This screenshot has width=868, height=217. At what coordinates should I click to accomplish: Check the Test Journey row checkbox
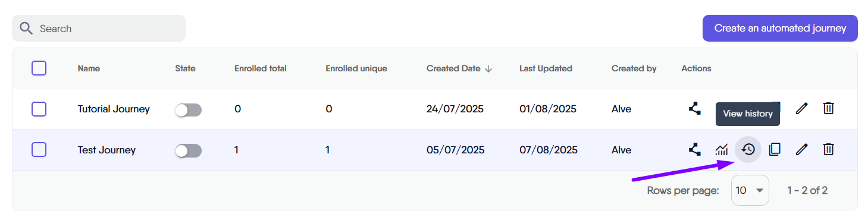pyautogui.click(x=39, y=150)
